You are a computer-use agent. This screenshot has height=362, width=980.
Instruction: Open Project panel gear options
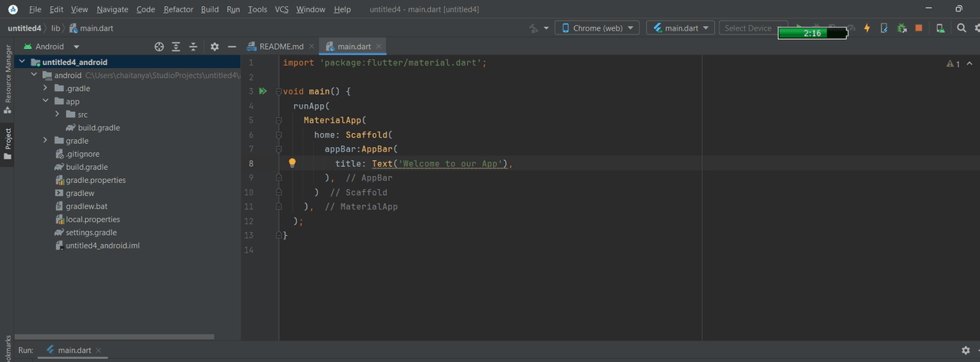[x=214, y=47]
